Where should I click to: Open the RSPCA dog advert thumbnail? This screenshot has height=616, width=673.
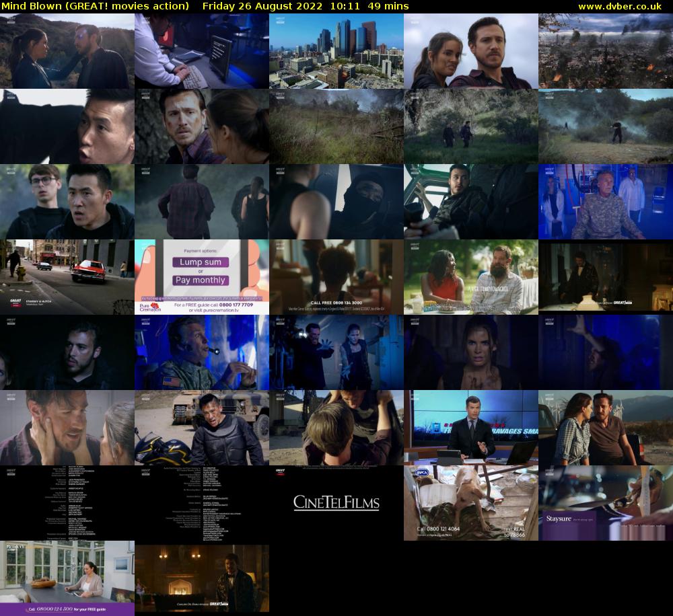coord(471,503)
